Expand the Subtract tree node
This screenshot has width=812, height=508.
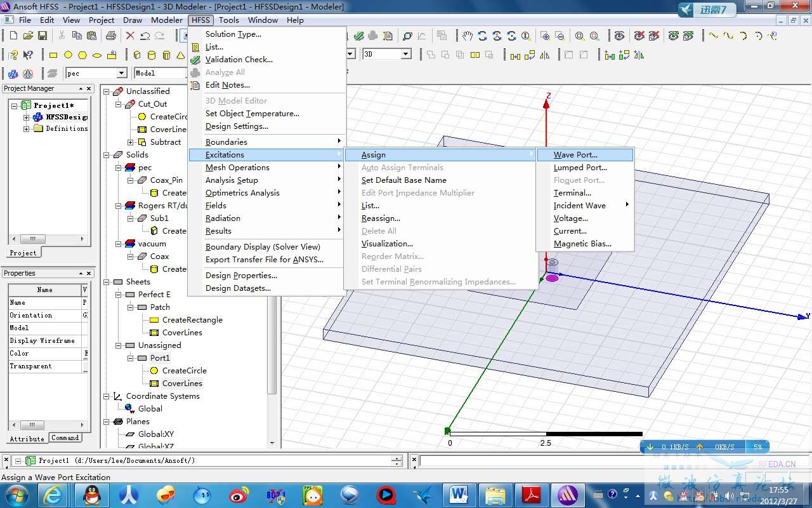[131, 142]
